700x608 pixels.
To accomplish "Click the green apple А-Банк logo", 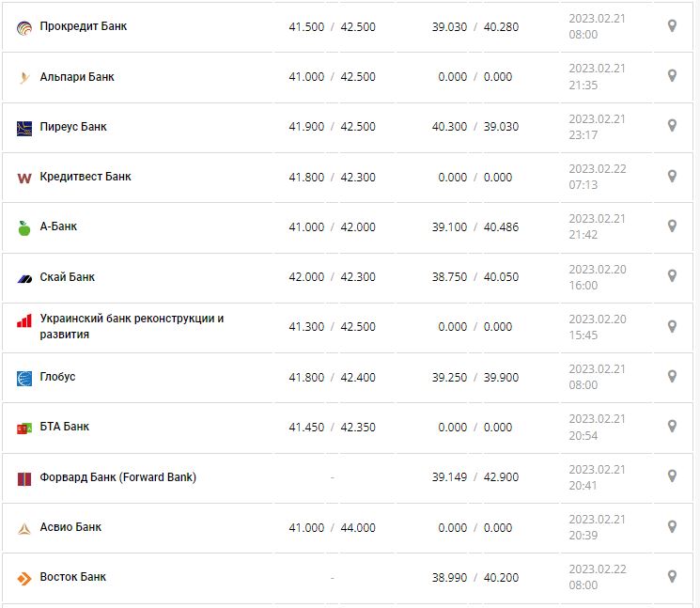I will pos(24,227).
